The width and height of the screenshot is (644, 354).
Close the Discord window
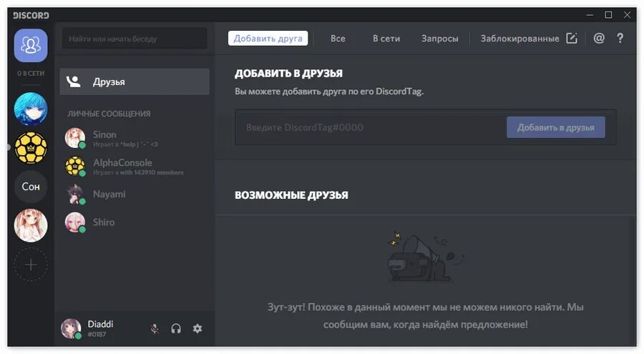[627, 15]
